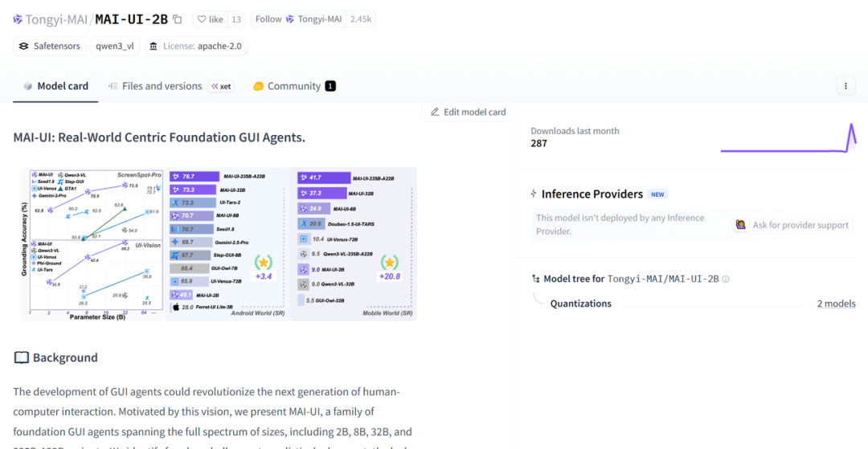Viewport: 868px width, 449px height.
Task: Open the three-dot more options menu
Action: point(845,86)
